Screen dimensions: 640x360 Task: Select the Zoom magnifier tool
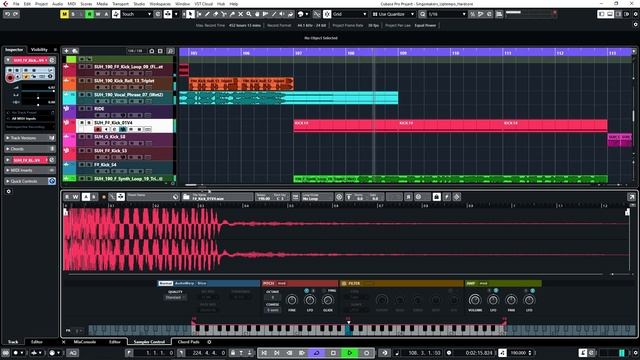tap(249, 14)
